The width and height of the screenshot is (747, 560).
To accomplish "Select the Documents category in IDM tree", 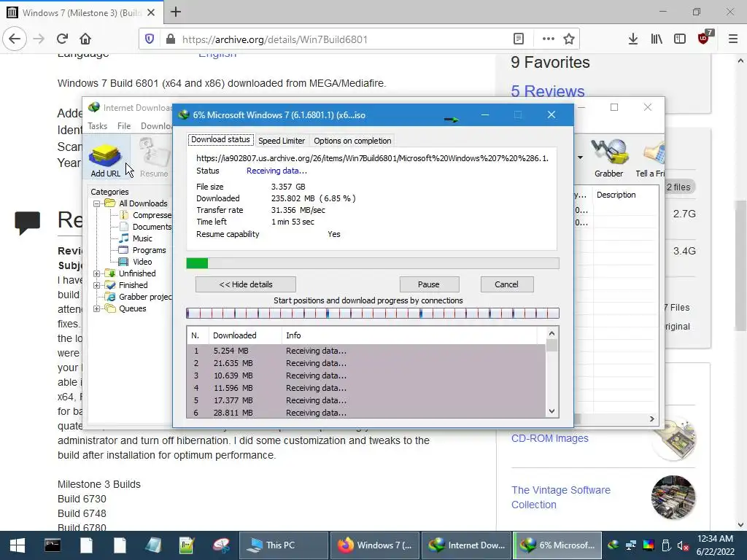I will [146, 227].
